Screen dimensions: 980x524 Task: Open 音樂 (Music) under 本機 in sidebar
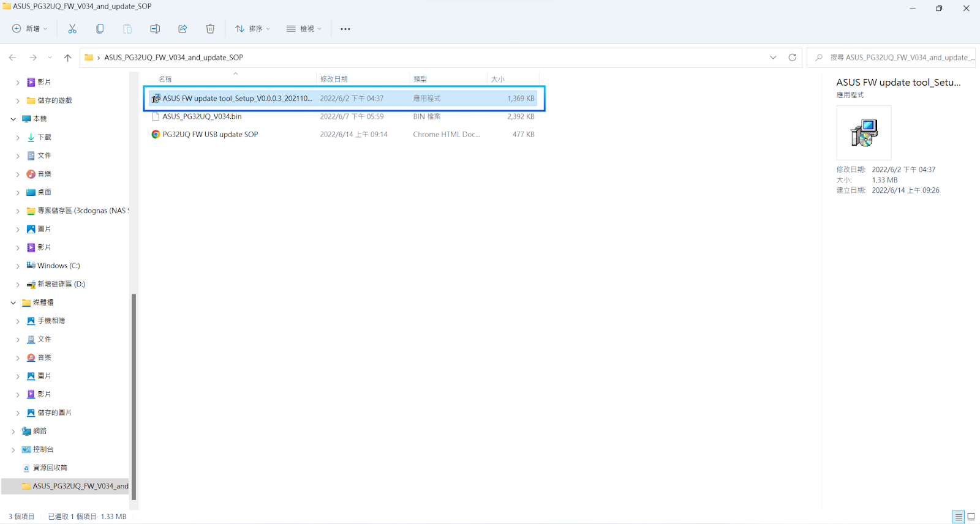(44, 174)
